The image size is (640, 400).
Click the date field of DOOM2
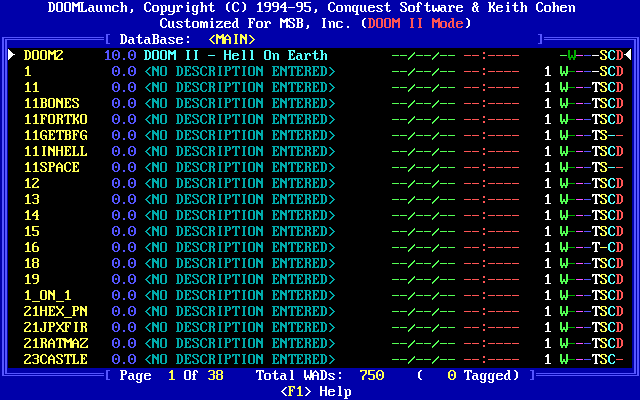click(x=424, y=55)
